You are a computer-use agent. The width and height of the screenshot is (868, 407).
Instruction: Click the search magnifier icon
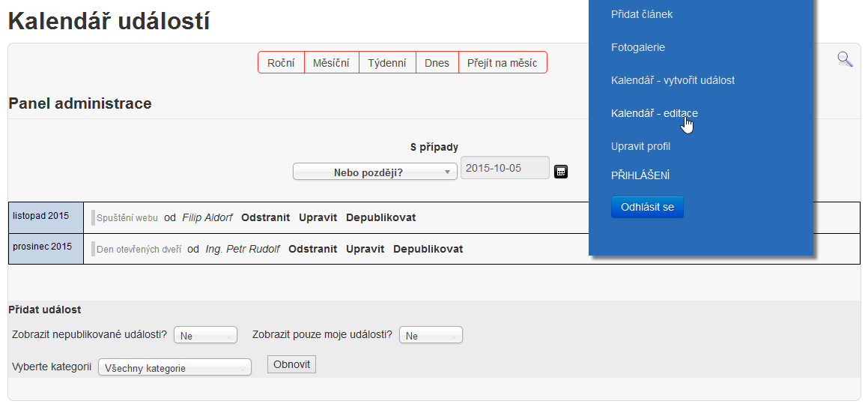point(845,59)
